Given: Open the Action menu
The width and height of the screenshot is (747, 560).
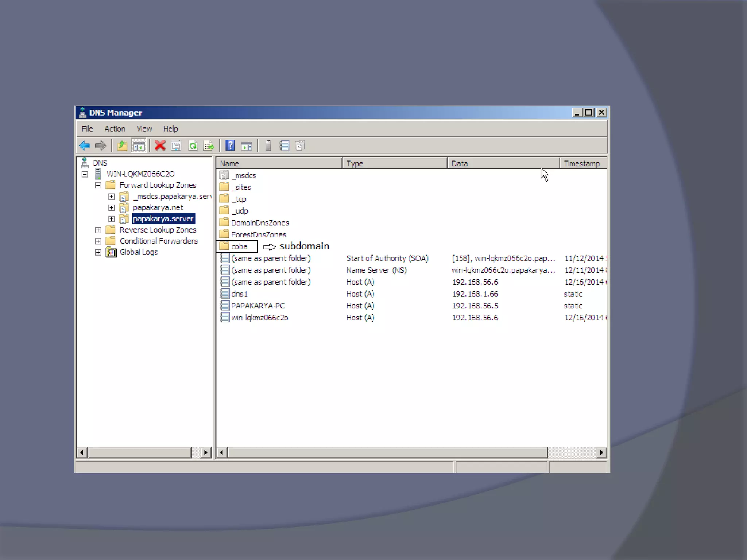Looking at the screenshot, I should tap(115, 129).
